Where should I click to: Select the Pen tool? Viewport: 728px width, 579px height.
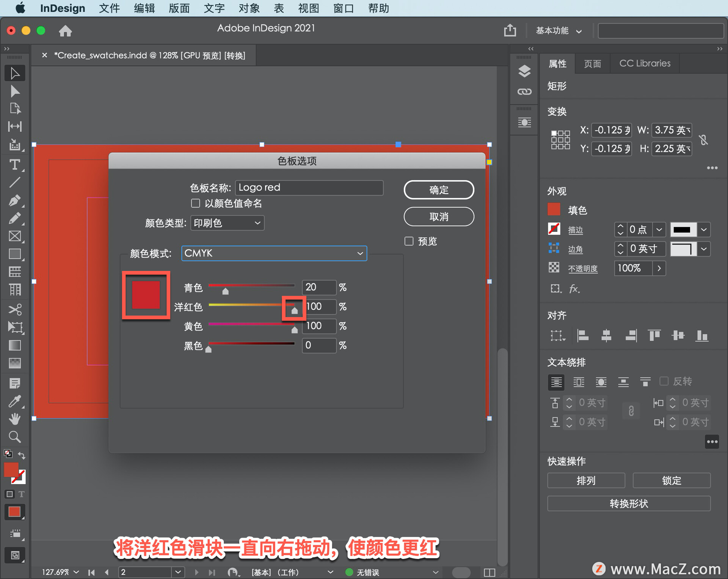14,200
